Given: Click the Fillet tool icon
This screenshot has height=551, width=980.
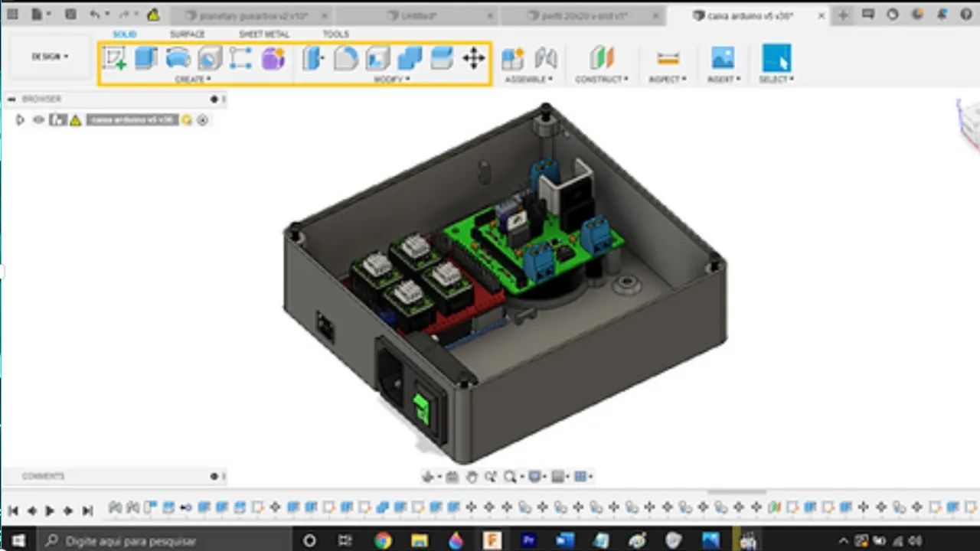Looking at the screenshot, I should [x=346, y=59].
